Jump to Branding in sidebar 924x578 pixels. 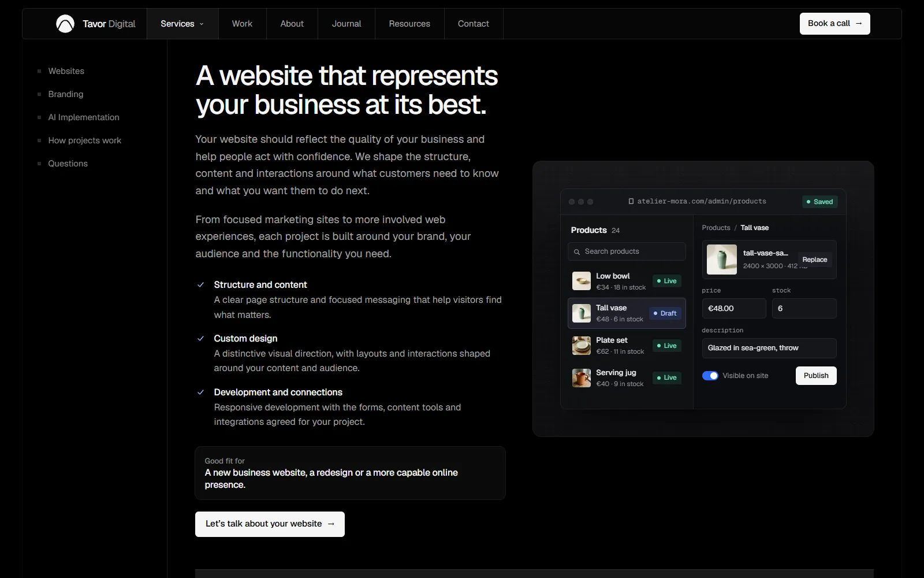tap(65, 94)
